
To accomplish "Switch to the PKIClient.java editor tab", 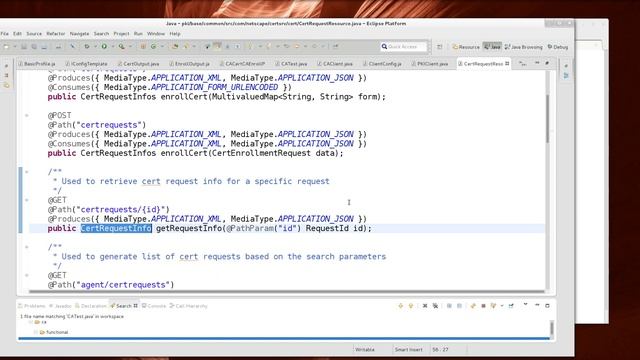I will click(x=429, y=64).
